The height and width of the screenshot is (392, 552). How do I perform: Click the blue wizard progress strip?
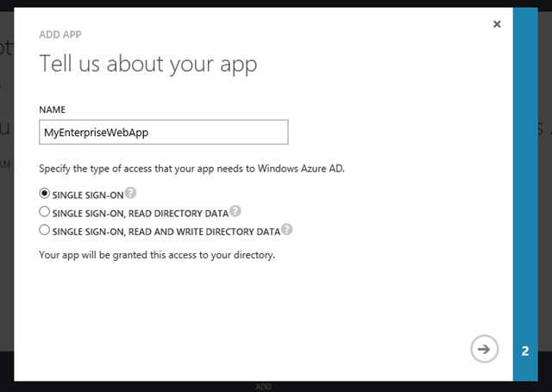(525, 194)
